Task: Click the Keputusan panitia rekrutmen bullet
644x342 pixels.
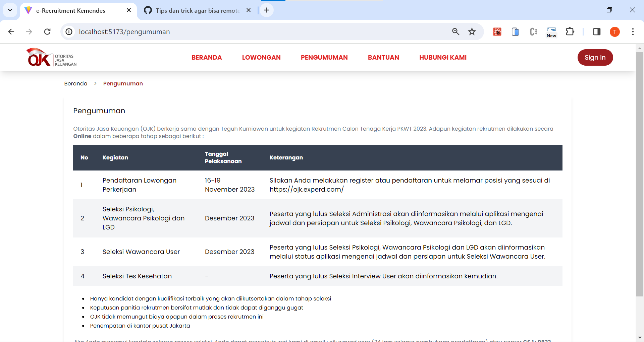Action: [197, 307]
